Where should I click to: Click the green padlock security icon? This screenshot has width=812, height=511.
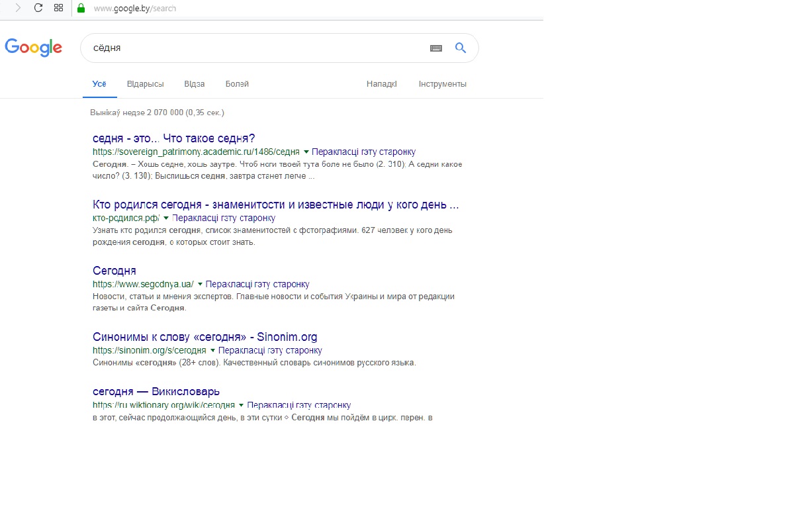(81, 9)
